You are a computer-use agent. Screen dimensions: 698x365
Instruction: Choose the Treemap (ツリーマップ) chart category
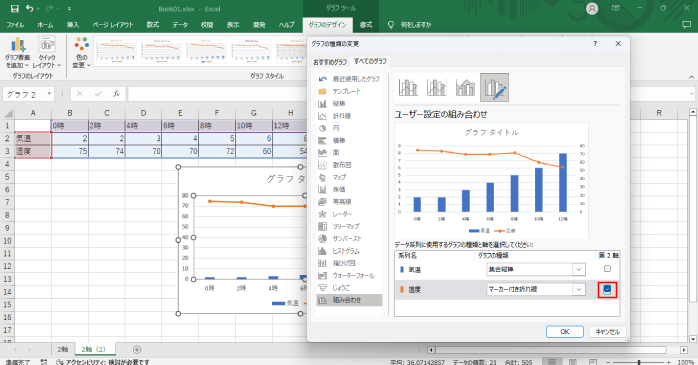[349, 226]
